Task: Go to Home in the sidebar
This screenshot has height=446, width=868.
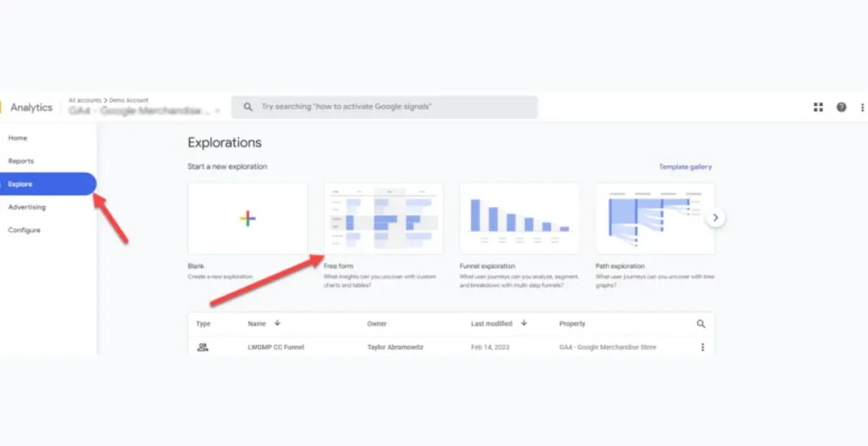Action: click(x=18, y=138)
